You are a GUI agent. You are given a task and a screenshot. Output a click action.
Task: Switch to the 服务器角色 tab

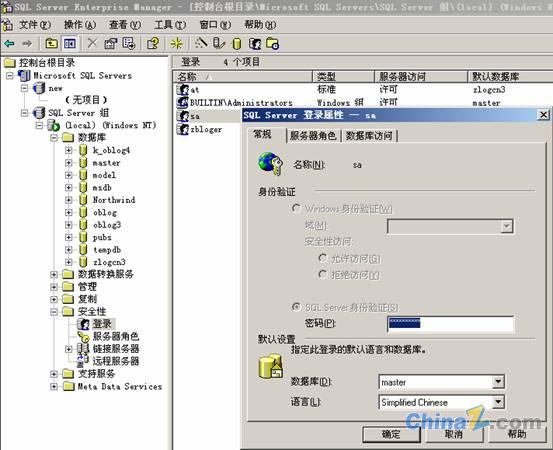click(313, 136)
